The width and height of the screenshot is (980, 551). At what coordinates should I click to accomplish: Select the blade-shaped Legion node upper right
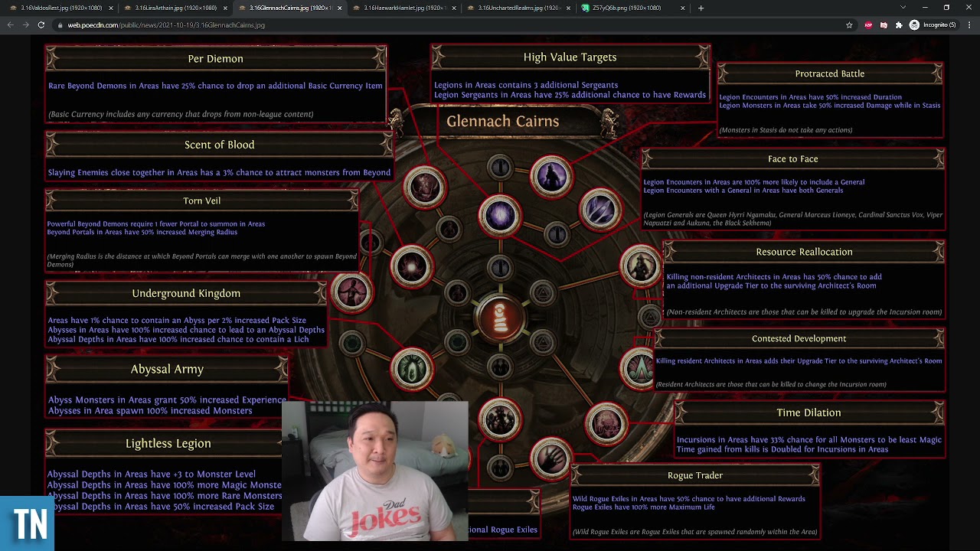tap(599, 208)
